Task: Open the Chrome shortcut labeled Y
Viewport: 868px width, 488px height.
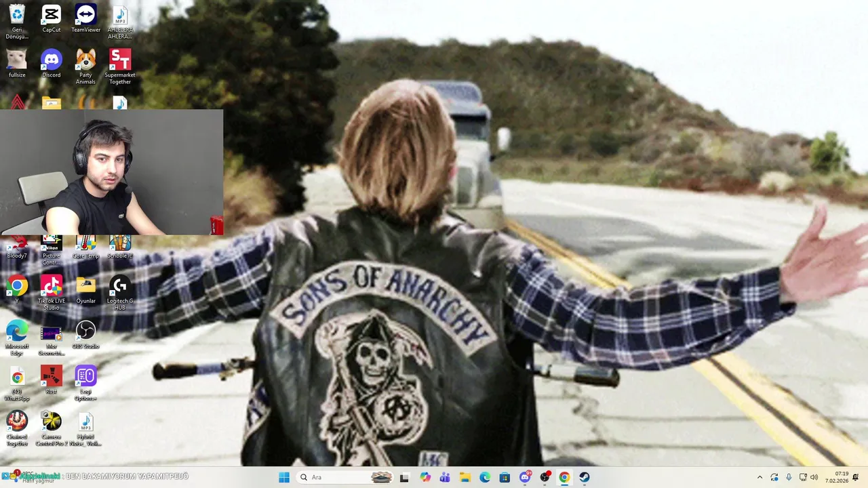Action: click(x=17, y=289)
